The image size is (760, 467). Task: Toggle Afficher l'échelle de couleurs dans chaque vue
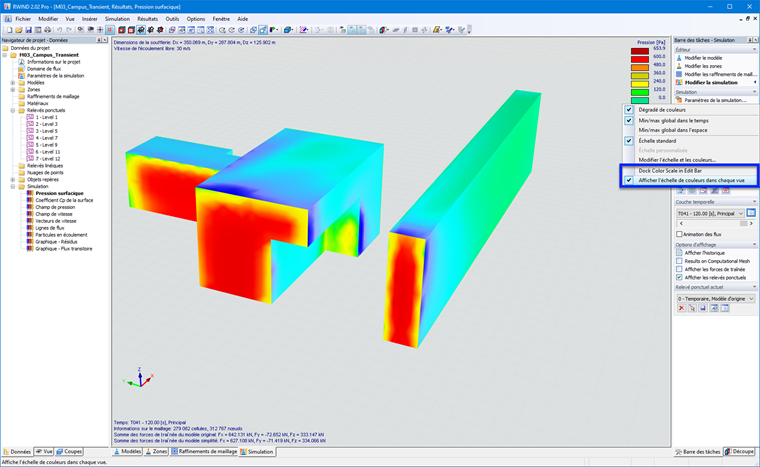[691, 180]
